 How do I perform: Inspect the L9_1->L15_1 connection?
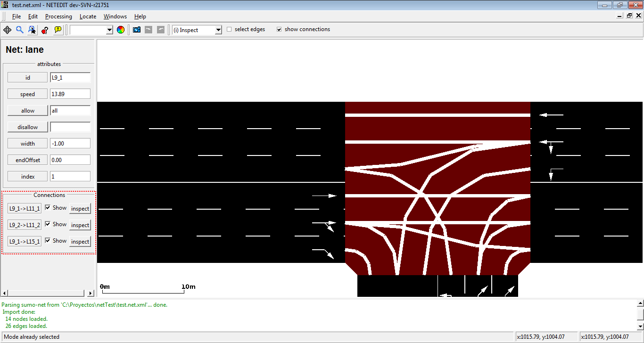pos(80,241)
